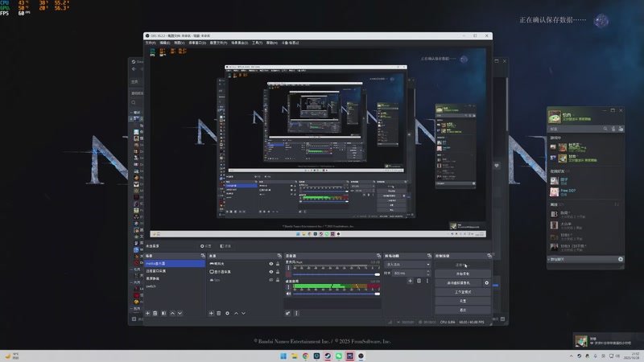Viewport: 644px width, 362px height.
Task: Open Mic/Aux three-dot options menu
Action: pos(288,268)
